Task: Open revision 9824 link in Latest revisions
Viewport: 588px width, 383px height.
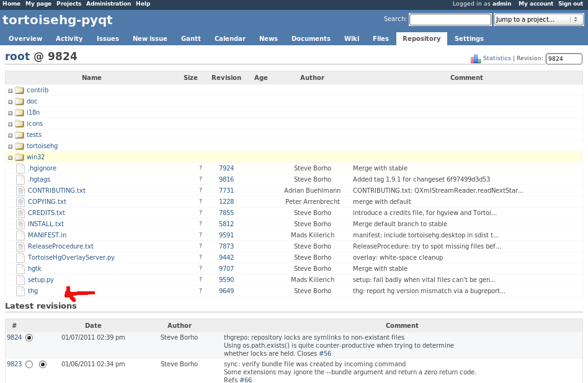Action: [14, 337]
